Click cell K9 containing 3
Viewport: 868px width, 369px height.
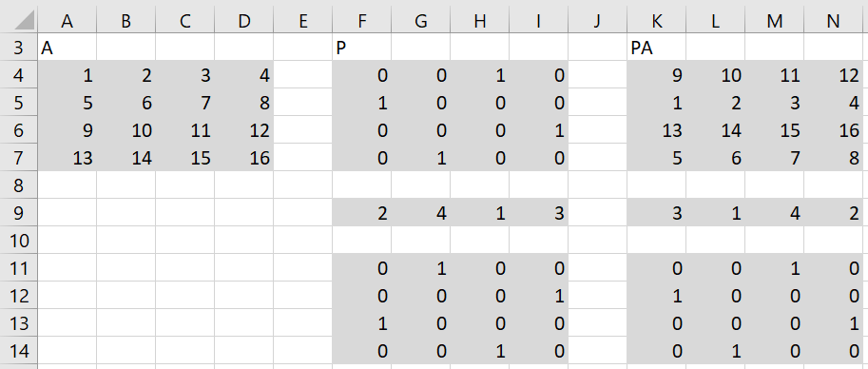point(657,213)
